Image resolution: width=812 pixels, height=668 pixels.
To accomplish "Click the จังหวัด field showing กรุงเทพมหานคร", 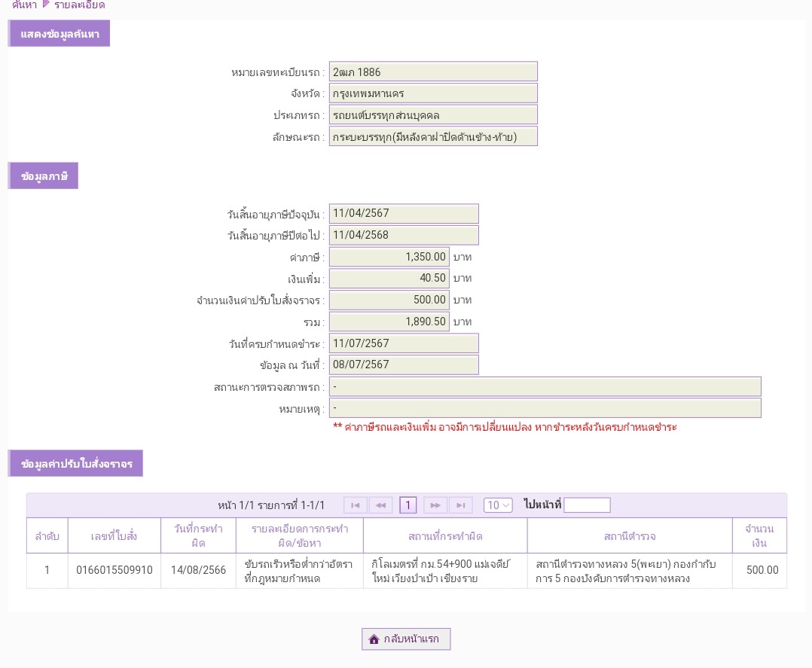I will (x=433, y=93).
